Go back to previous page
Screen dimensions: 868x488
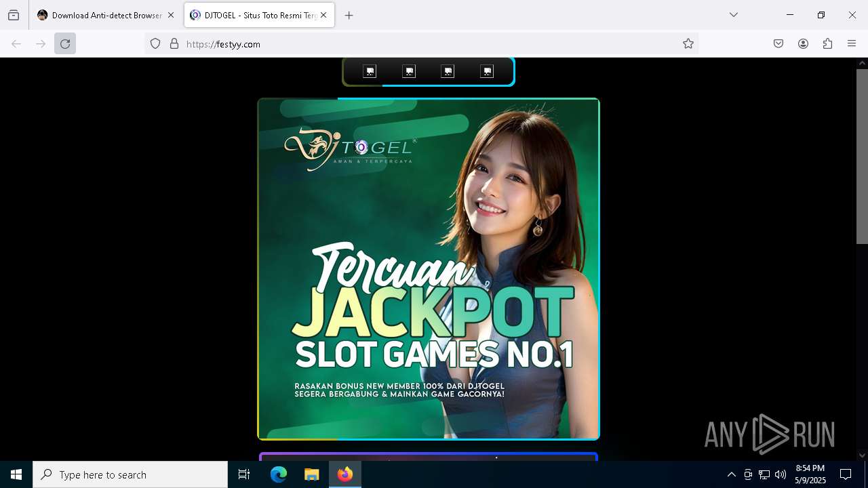(16, 44)
